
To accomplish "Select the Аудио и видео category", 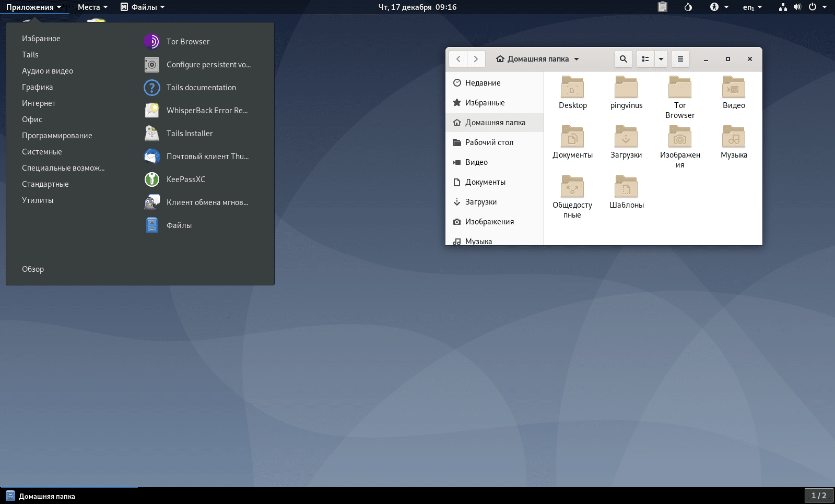I will (x=48, y=71).
